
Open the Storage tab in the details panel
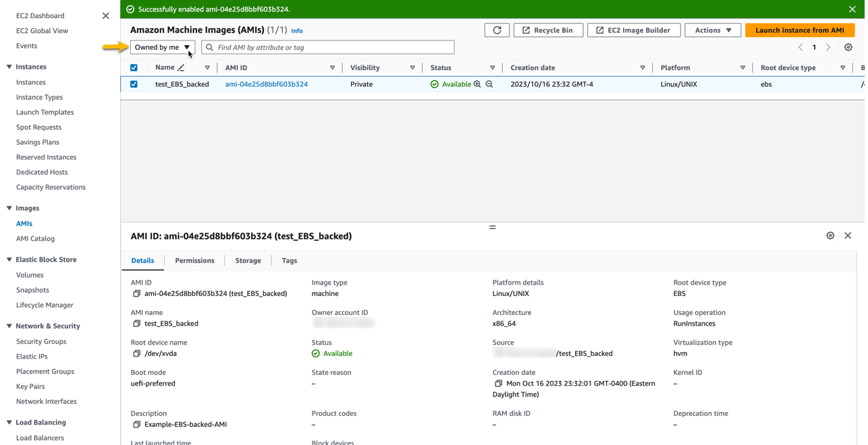248,260
